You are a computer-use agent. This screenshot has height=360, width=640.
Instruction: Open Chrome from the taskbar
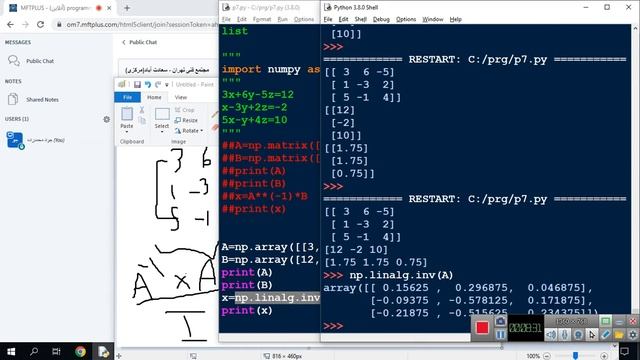tap(80, 351)
